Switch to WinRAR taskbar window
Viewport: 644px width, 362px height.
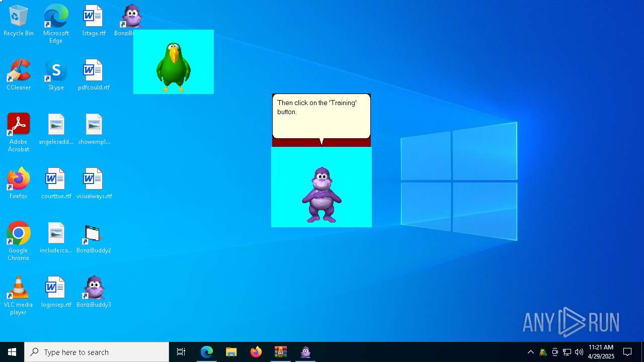pyautogui.click(x=281, y=352)
